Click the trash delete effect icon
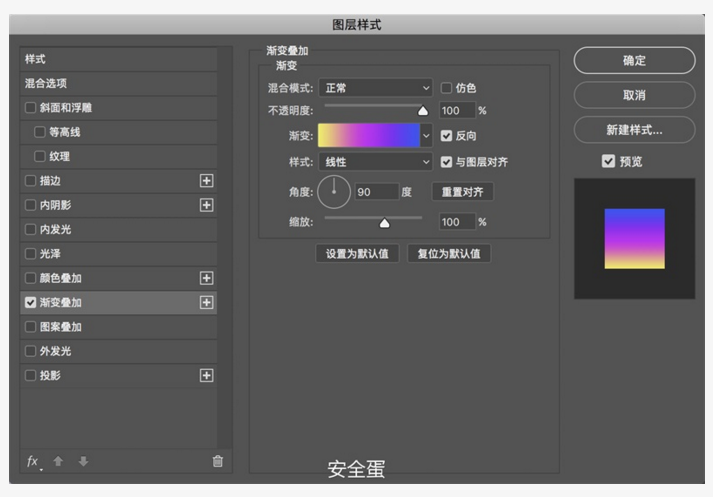The width and height of the screenshot is (713, 497). click(218, 461)
